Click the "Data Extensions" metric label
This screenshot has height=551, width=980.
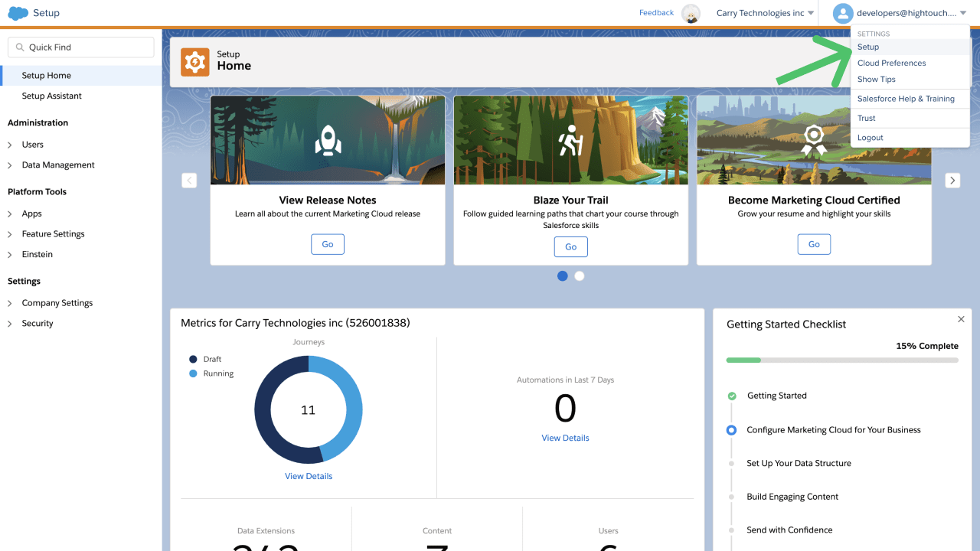pos(266,530)
